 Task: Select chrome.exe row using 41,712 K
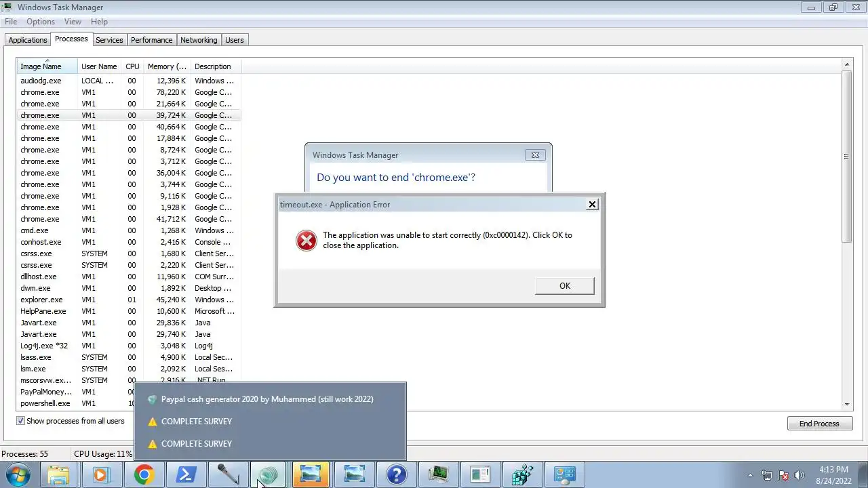pyautogui.click(x=129, y=219)
